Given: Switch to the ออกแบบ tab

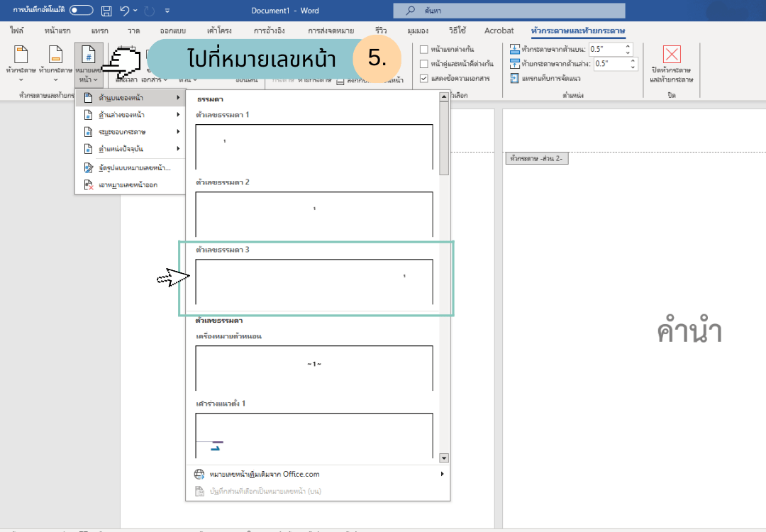Looking at the screenshot, I should [x=173, y=31].
